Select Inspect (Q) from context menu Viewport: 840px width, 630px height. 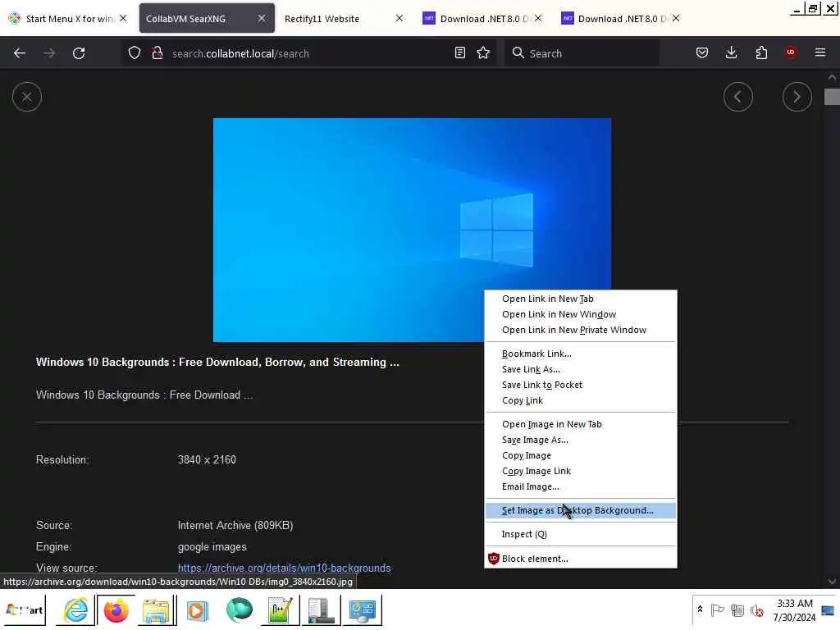[580, 534]
